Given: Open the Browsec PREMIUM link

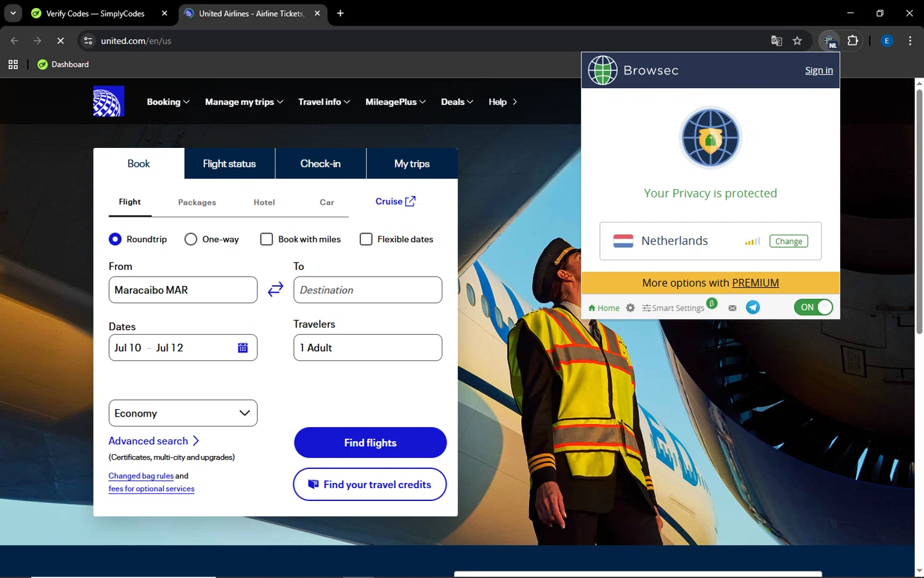Looking at the screenshot, I should coord(755,283).
